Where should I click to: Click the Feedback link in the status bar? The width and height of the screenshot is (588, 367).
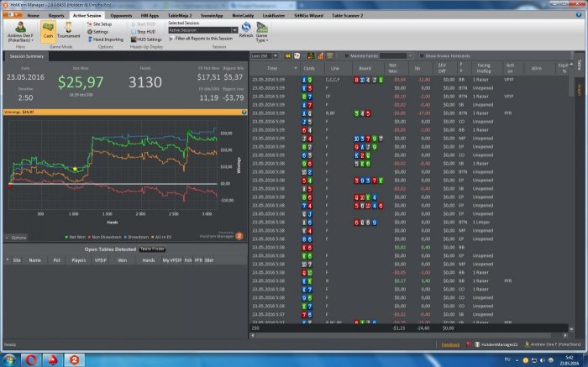(x=451, y=344)
